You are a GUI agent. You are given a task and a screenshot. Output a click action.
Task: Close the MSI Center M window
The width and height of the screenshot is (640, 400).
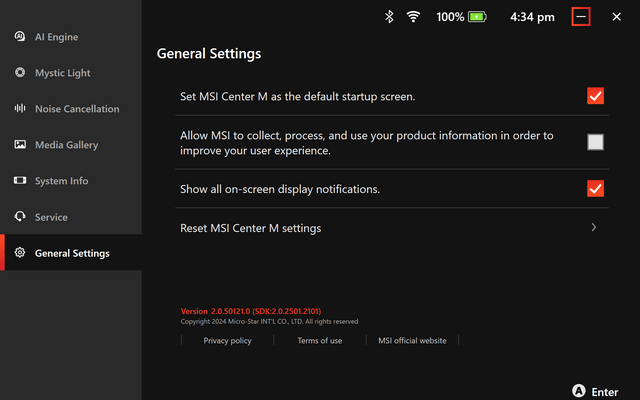[x=616, y=17]
